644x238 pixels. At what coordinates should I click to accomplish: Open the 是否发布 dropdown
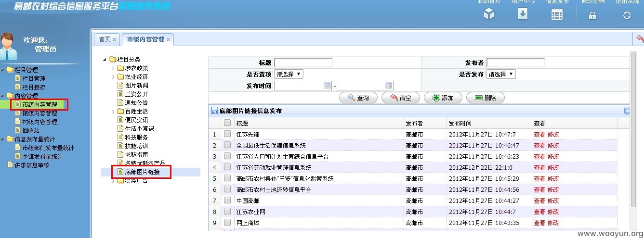(501, 74)
